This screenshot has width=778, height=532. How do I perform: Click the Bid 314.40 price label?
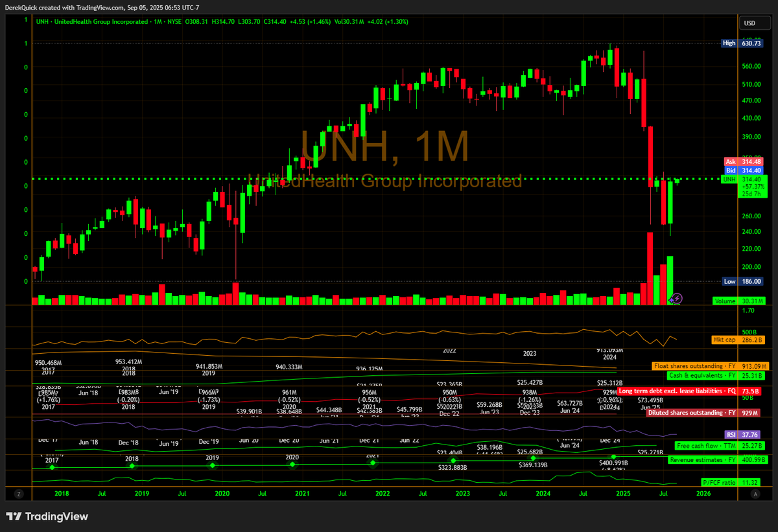[x=744, y=170]
